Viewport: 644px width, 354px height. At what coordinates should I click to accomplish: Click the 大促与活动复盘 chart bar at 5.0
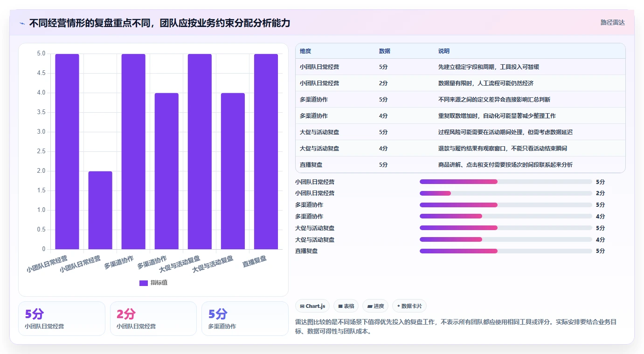pyautogui.click(x=200, y=151)
